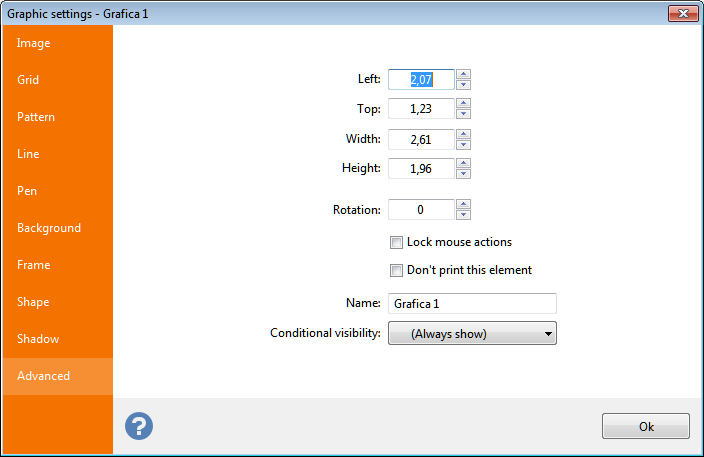704x457 pixels.
Task: Open the Conditional visibility dropdown
Action: 471,334
